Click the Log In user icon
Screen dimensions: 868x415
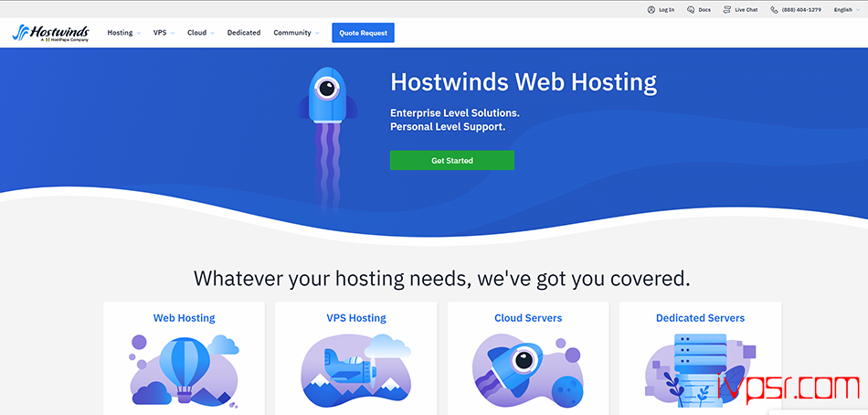pos(651,10)
